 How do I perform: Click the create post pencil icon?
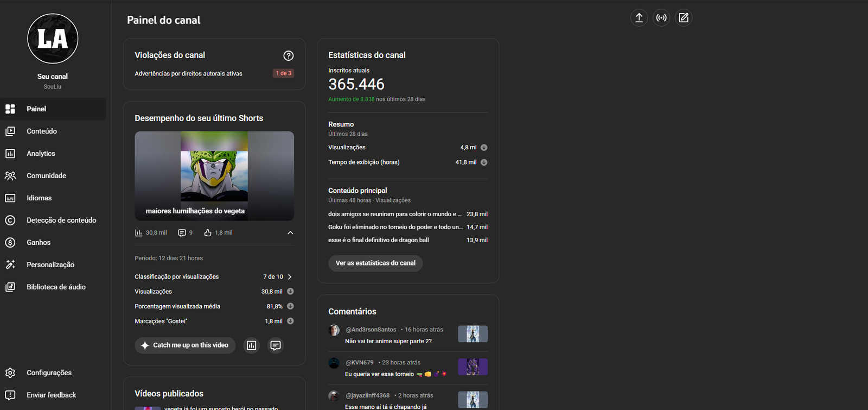[x=684, y=18]
